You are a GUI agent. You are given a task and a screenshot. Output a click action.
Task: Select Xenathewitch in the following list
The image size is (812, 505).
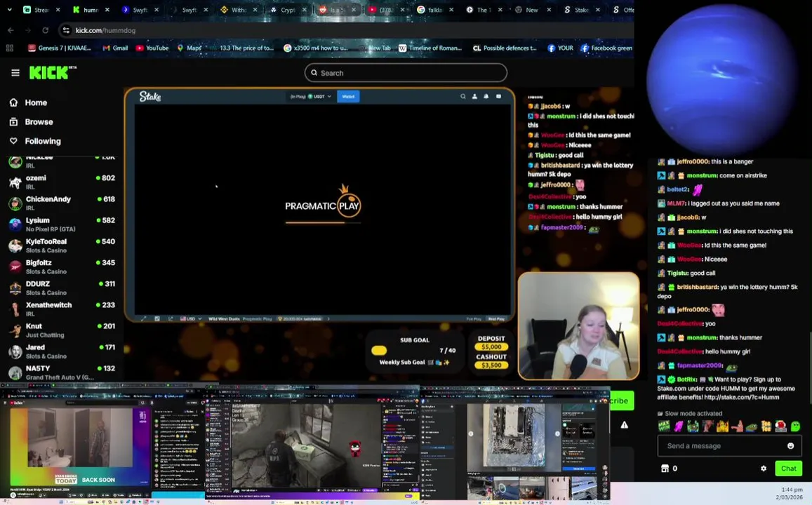pyautogui.click(x=62, y=309)
